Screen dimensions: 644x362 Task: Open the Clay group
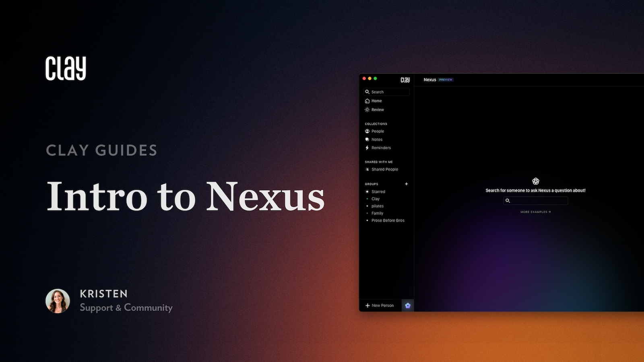pyautogui.click(x=375, y=199)
